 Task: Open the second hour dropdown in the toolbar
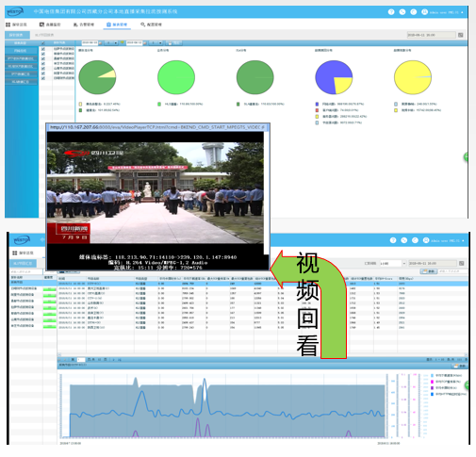click(x=156, y=43)
